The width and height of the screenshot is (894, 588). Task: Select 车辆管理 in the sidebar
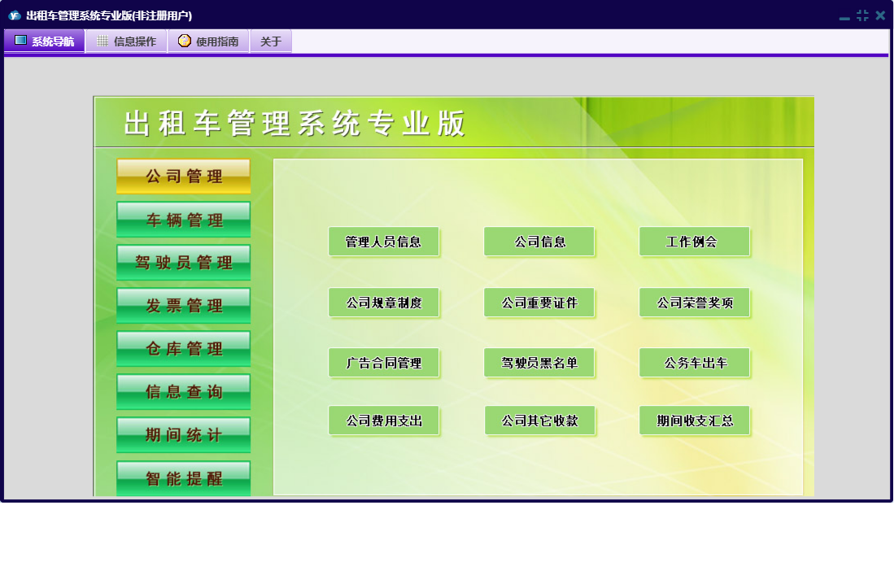(184, 220)
